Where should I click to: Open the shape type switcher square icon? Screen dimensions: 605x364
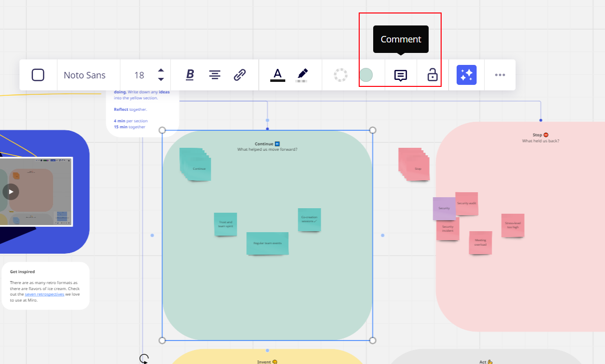pyautogui.click(x=38, y=75)
